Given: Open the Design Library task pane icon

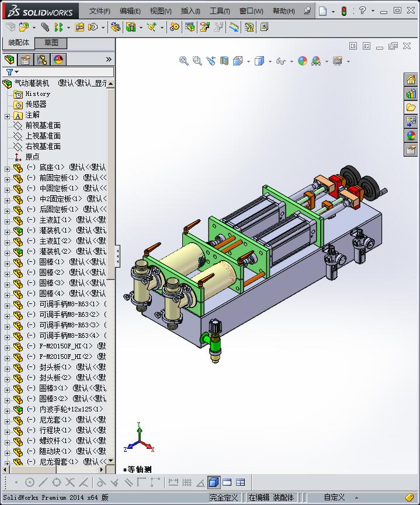Looking at the screenshot, I should (x=411, y=94).
